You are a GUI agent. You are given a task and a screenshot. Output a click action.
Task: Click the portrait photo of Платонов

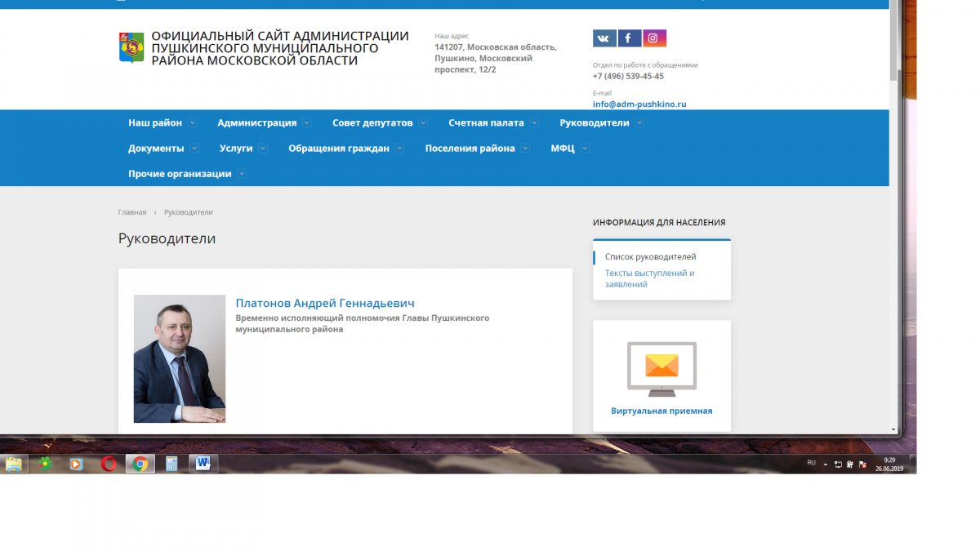coord(180,358)
